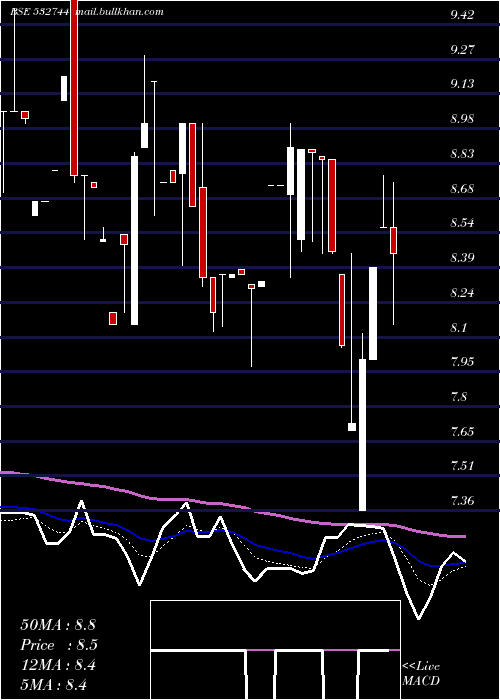Select the last red candlestick near 8.54

point(393,240)
